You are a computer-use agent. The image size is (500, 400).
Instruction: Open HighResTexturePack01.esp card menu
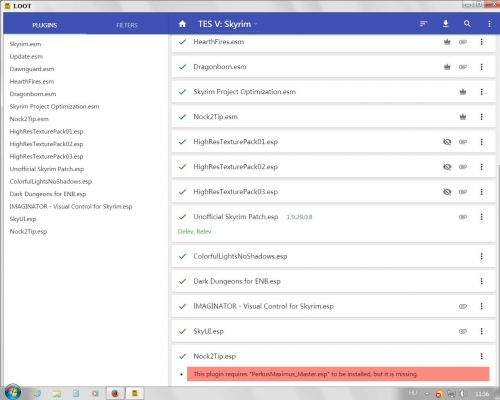coord(481,142)
